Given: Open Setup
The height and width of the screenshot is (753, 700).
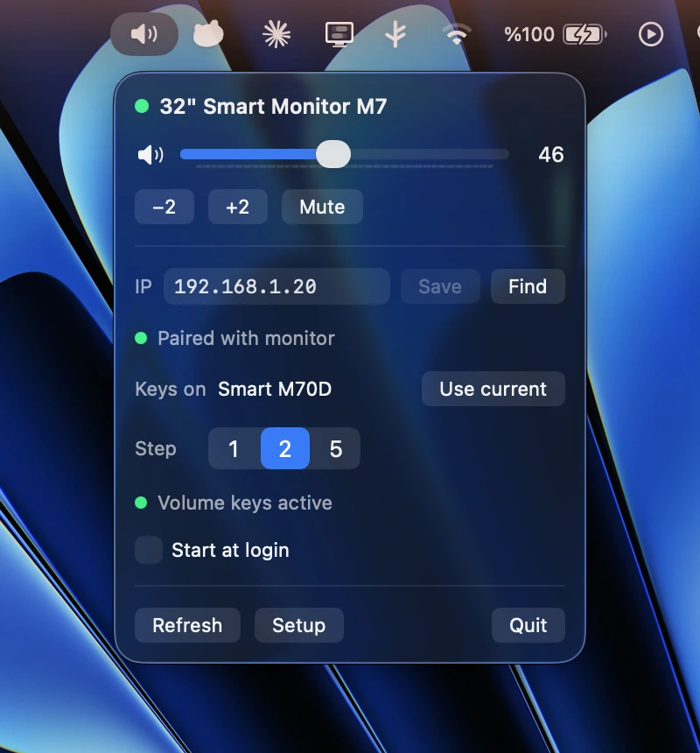Looking at the screenshot, I should 299,625.
